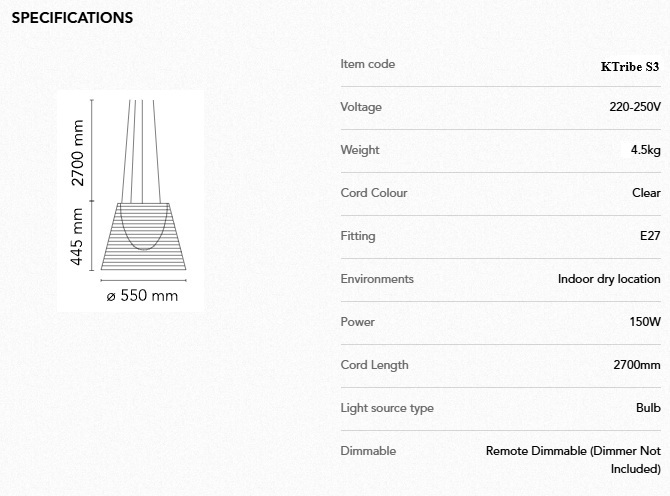The height and width of the screenshot is (496, 670).
Task: Click the Bulb light source value
Action: click(x=648, y=408)
